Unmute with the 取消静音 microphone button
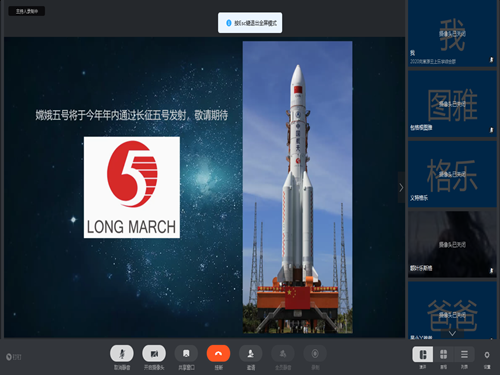 tap(122, 354)
